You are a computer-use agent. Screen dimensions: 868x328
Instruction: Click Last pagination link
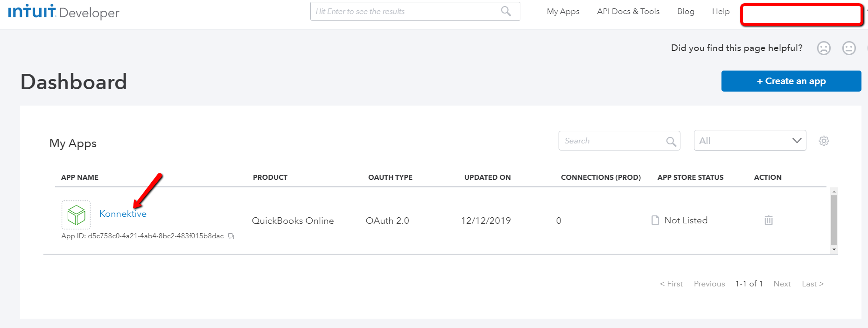click(812, 284)
